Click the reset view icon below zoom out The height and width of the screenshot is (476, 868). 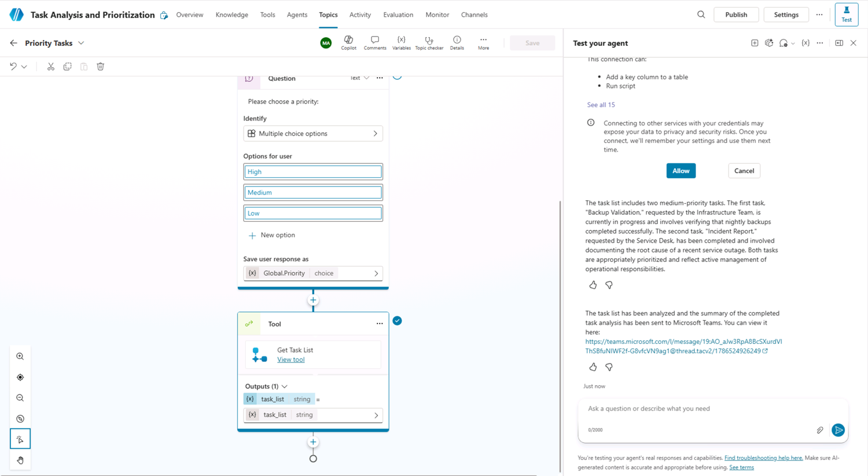tap(20, 419)
